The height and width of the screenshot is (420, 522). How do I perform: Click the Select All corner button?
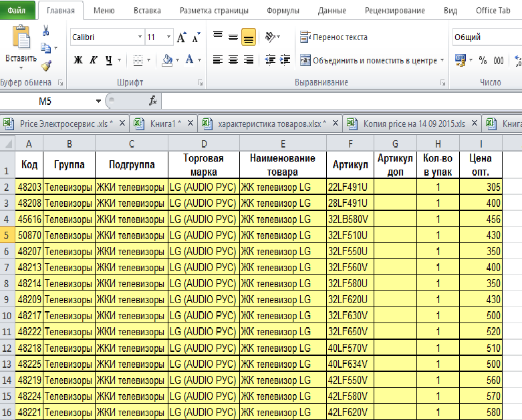coord(7,144)
